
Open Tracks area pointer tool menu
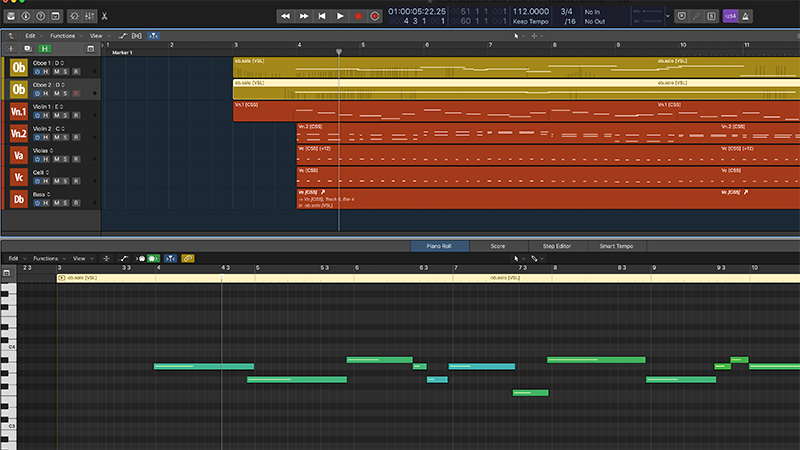point(519,36)
